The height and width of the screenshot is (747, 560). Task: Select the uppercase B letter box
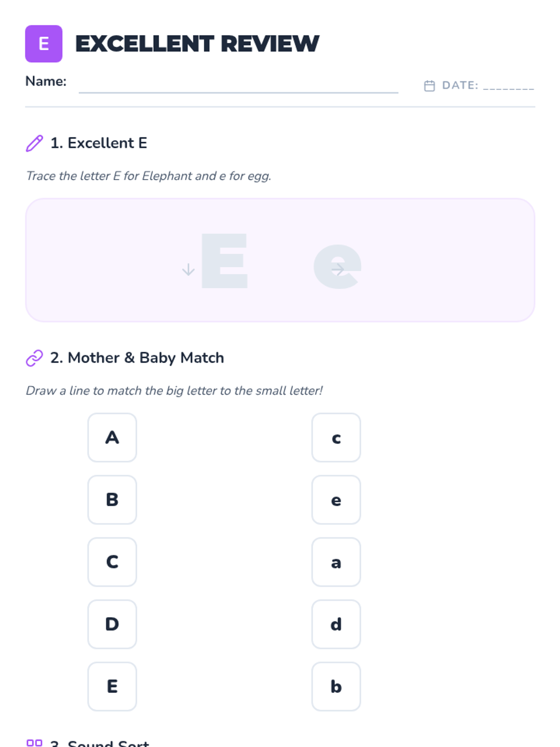(112, 500)
